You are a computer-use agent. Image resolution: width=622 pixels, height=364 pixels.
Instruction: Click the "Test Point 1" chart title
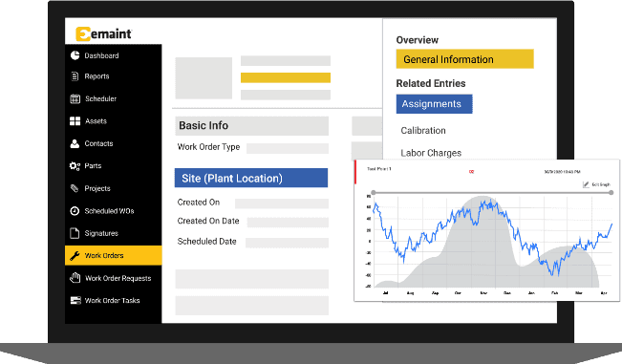pos(379,169)
